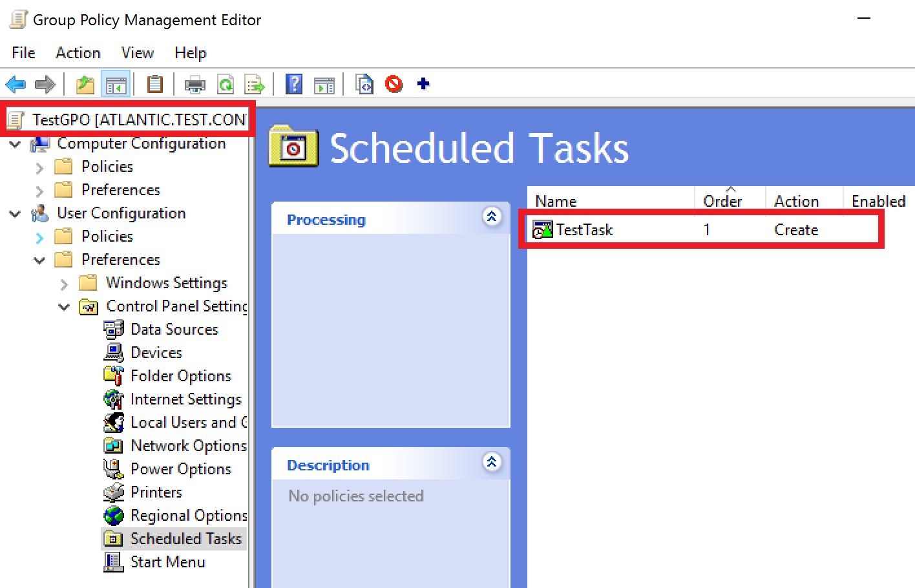The width and height of the screenshot is (915, 588).
Task: Toggle the Show/Hide Console Tree icon
Action: coord(116,84)
